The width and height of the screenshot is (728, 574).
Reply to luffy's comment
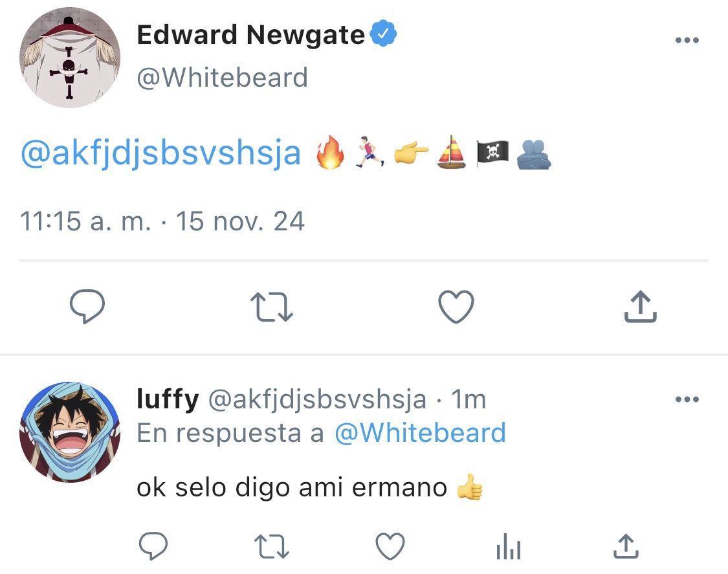tap(153, 546)
